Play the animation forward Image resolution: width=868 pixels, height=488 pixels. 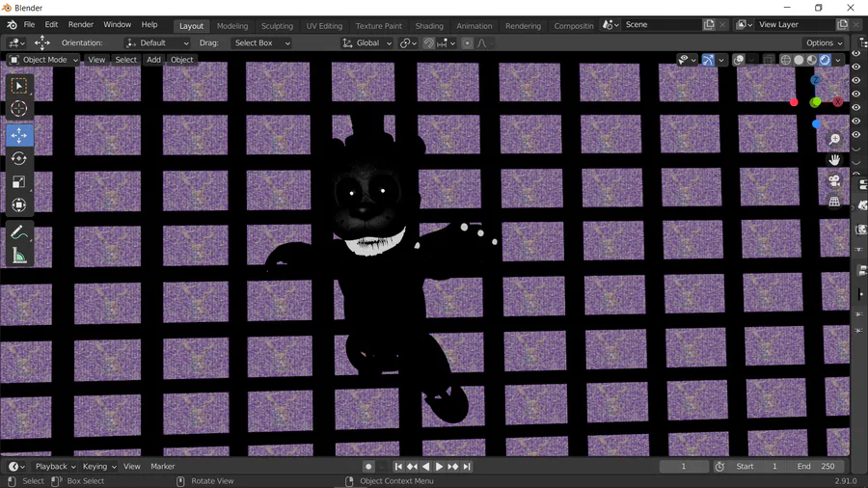439,467
